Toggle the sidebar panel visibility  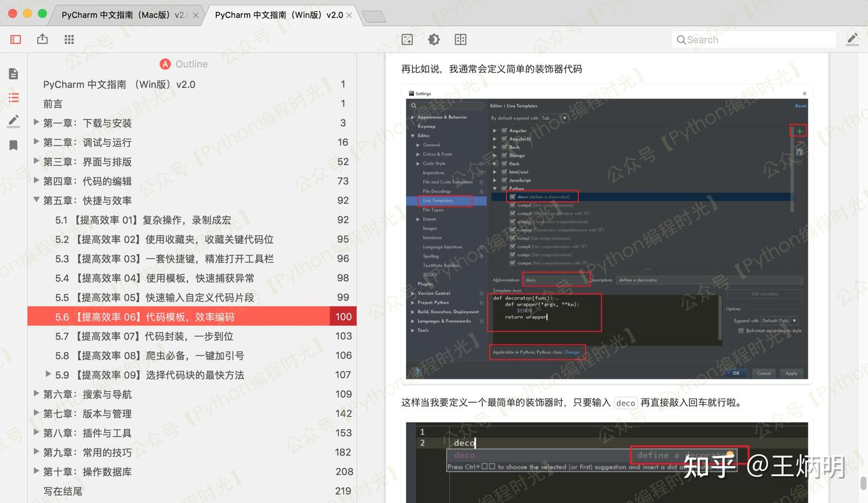pos(15,39)
